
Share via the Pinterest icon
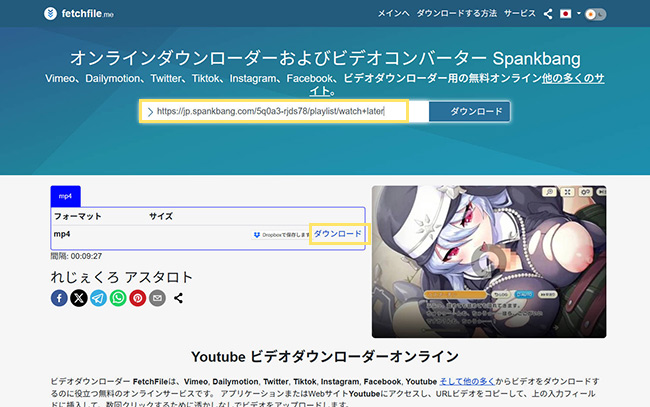(138, 298)
